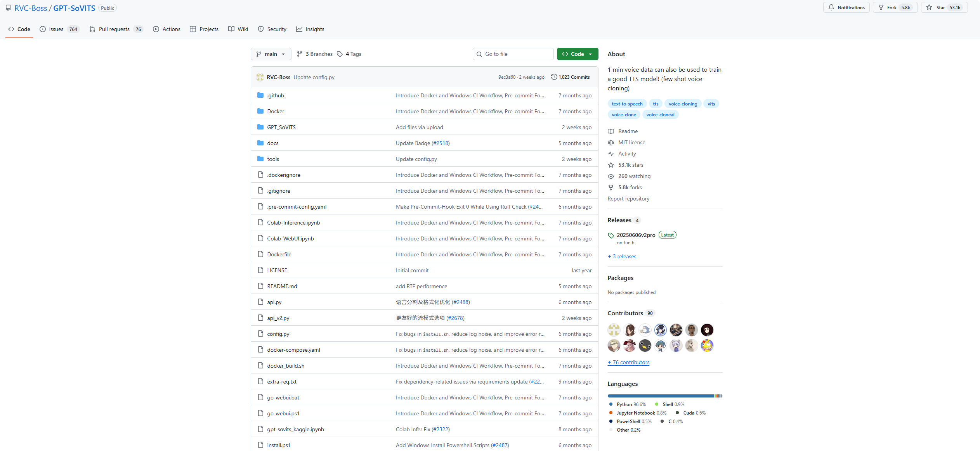
Task: Open the commits history clock icon
Action: pyautogui.click(x=554, y=77)
